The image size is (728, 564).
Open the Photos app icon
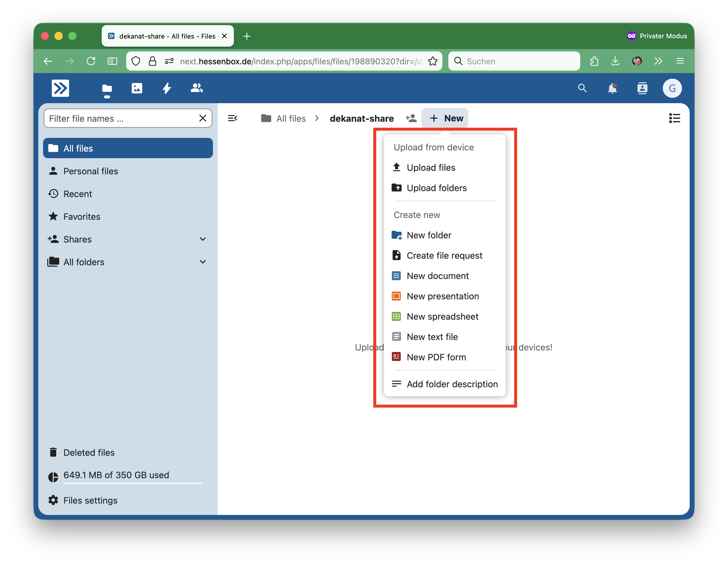point(137,88)
